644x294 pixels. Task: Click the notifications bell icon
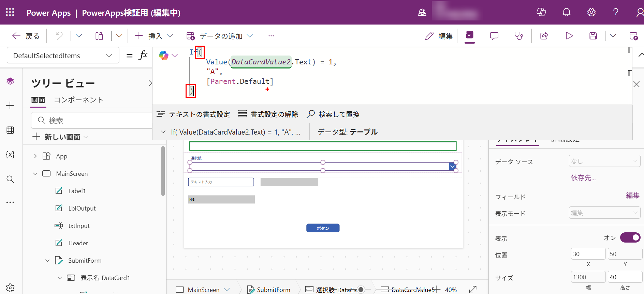pyautogui.click(x=566, y=12)
